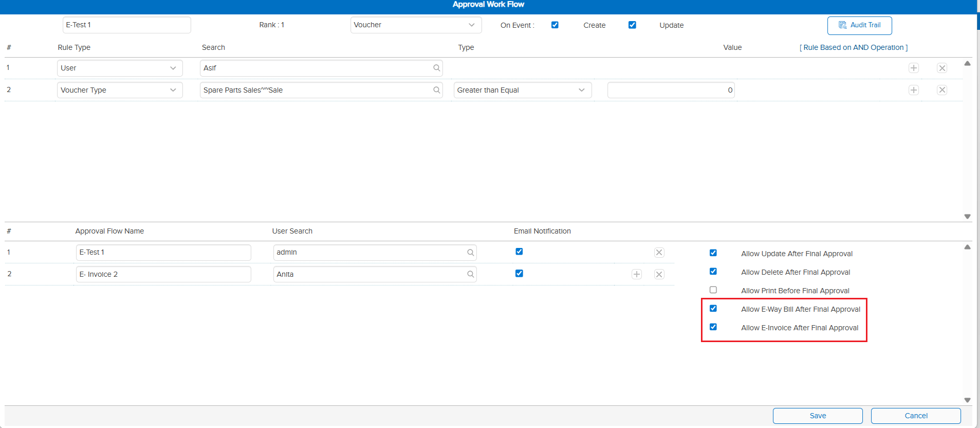Click the admin user search field

375,253
